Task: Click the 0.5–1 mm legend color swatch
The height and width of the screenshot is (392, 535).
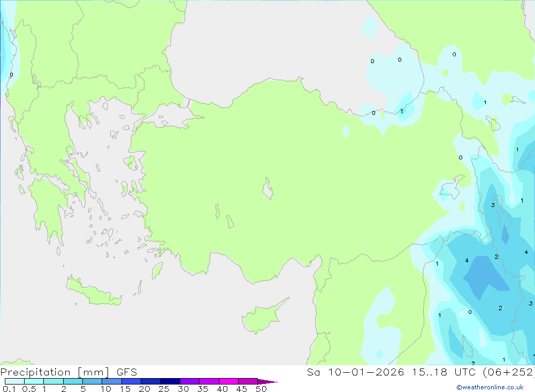Action: pyautogui.click(x=34, y=381)
